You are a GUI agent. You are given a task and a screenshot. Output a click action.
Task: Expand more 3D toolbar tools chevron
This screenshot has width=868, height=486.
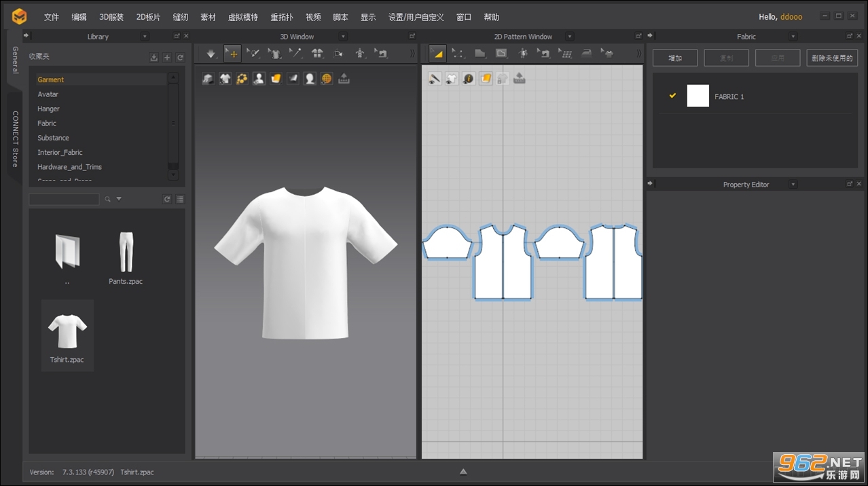[x=411, y=54]
